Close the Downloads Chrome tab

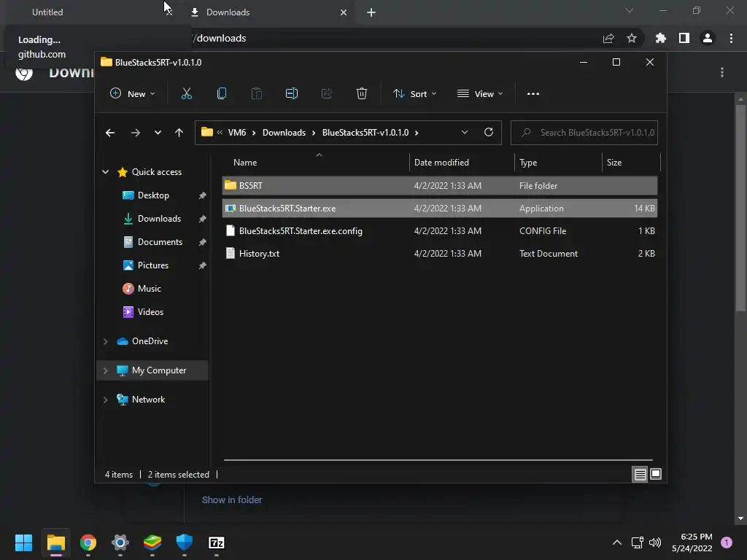[344, 12]
